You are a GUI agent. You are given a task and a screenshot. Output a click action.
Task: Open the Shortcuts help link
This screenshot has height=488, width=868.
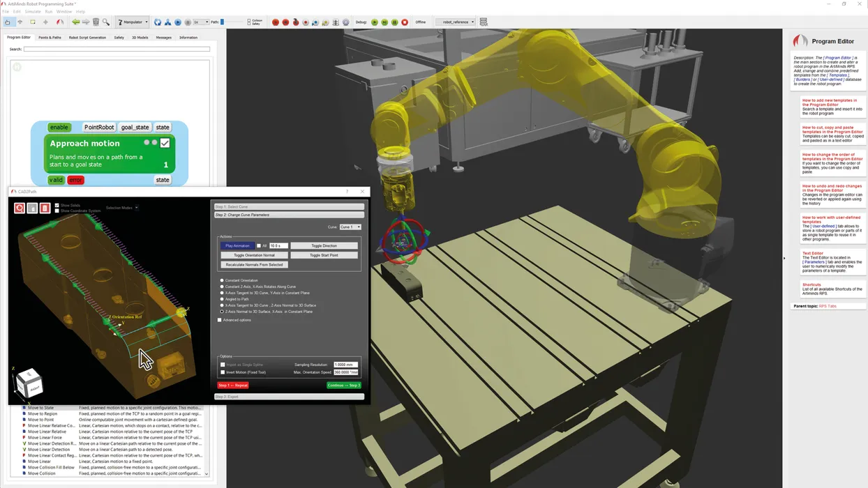[811, 284]
